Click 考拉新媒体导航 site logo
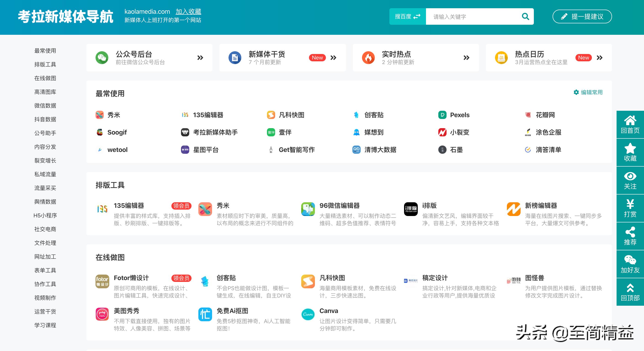This screenshot has height=351, width=644. coord(66,16)
